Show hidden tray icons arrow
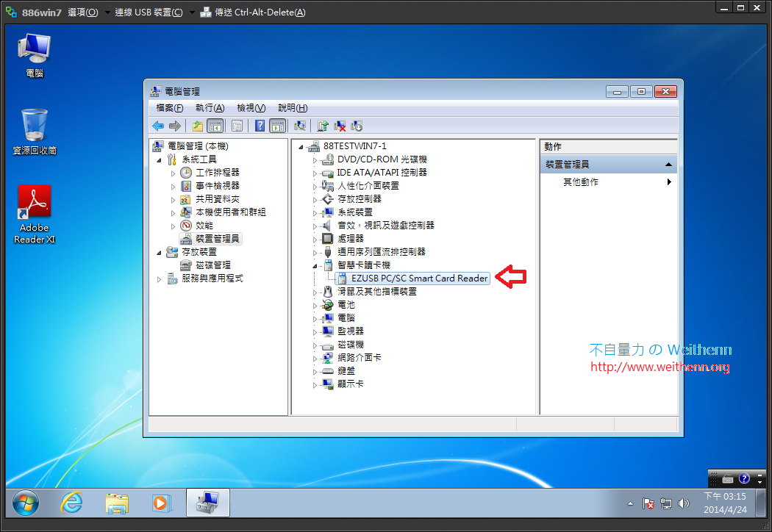The height and width of the screenshot is (532, 772). coord(630,503)
